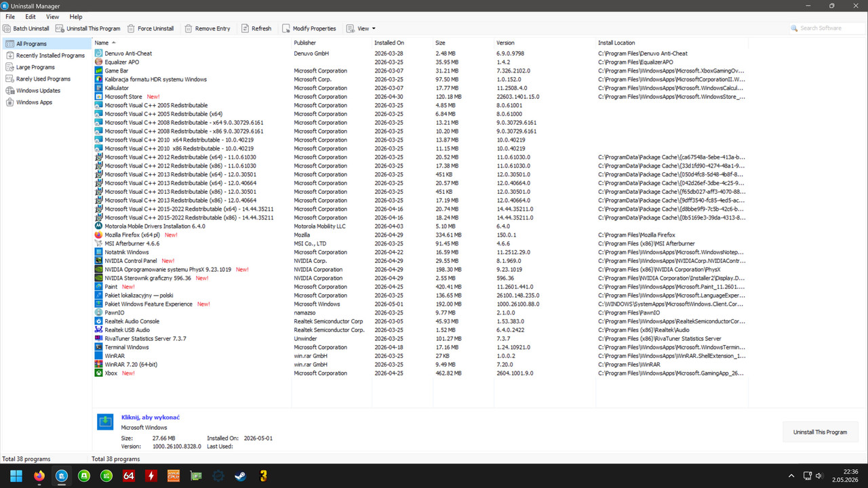Select Visual C++ 2015-2022 Redistributable (x86) entry
This screenshot has height=488, width=868.
click(420, 218)
